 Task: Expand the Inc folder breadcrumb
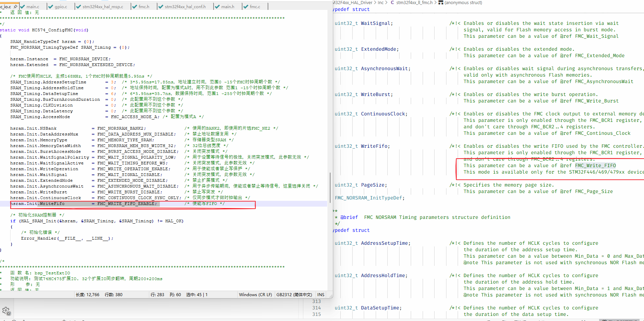point(380,3)
